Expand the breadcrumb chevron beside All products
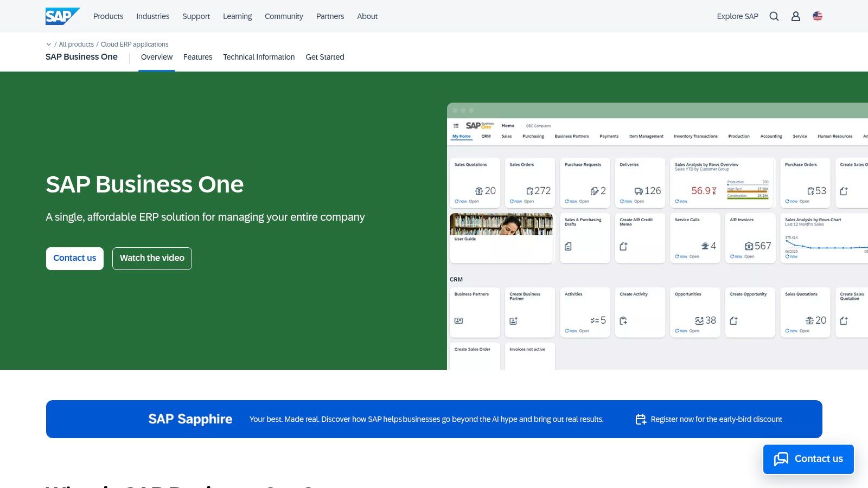 pyautogui.click(x=49, y=44)
